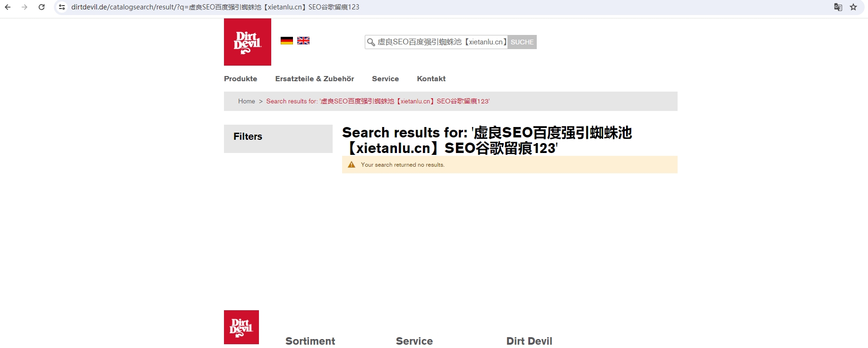868x348 pixels.
Task: Click the SUCHE search button
Action: coord(522,42)
